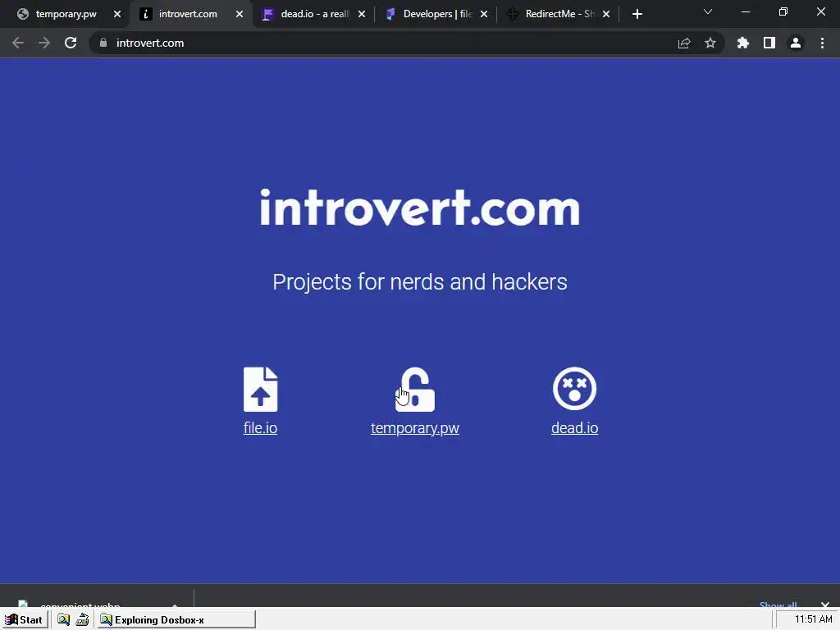Open the Extensions puzzle menu
The height and width of the screenshot is (630, 840).
click(743, 43)
